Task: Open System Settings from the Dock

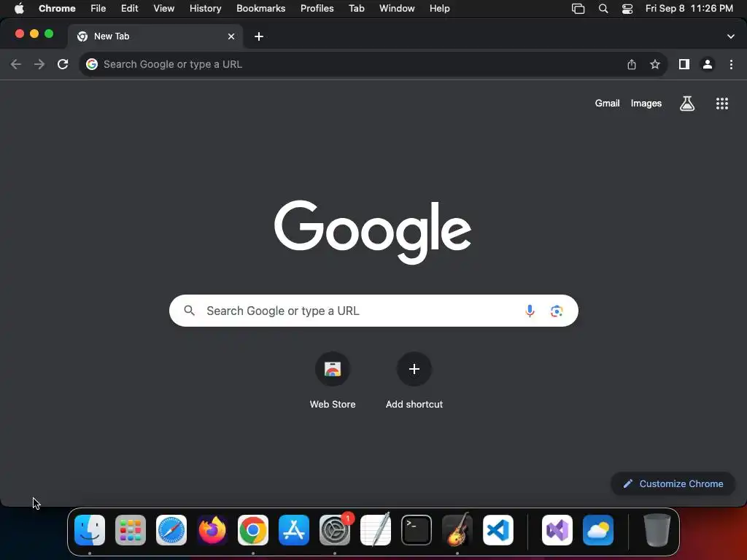Action: [x=335, y=530]
